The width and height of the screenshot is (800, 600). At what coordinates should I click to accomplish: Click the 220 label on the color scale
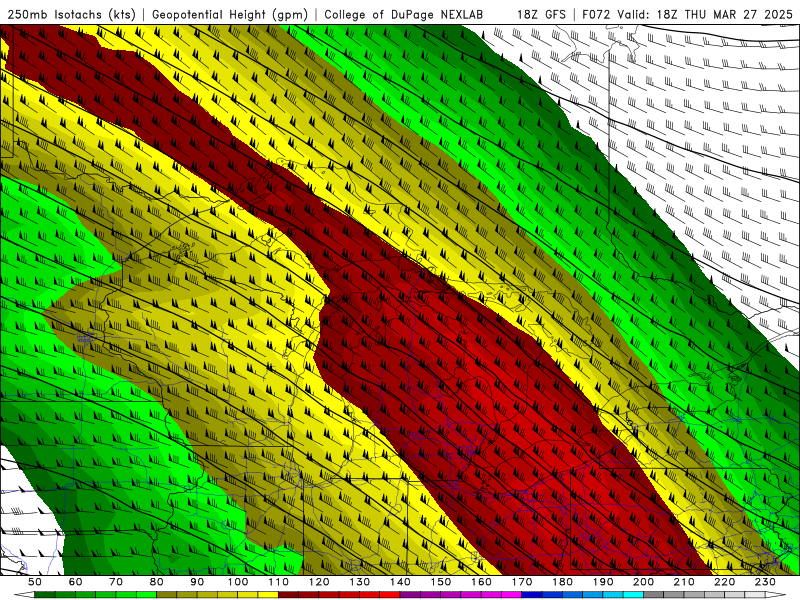click(724, 582)
